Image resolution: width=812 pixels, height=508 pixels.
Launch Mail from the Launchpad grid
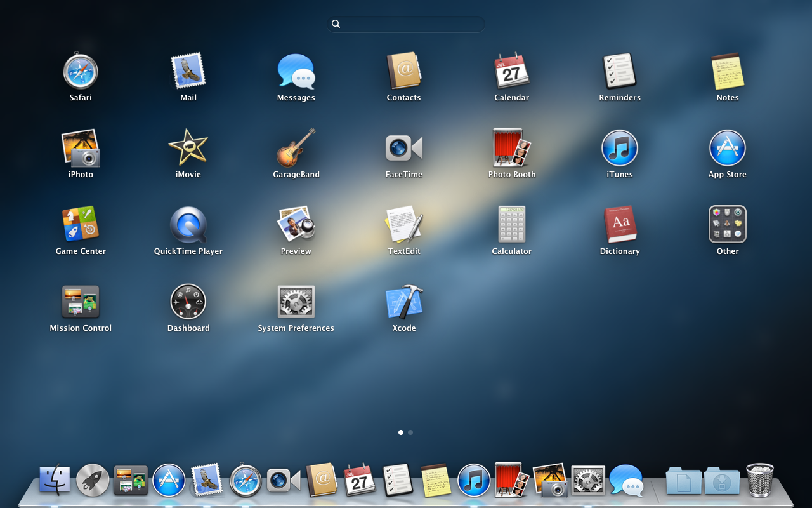point(188,71)
